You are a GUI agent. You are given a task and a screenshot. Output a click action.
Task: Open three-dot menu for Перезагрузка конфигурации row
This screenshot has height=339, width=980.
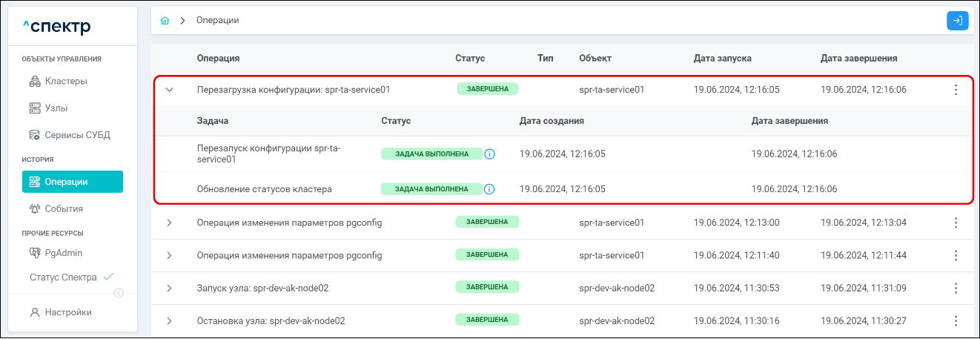point(956,90)
